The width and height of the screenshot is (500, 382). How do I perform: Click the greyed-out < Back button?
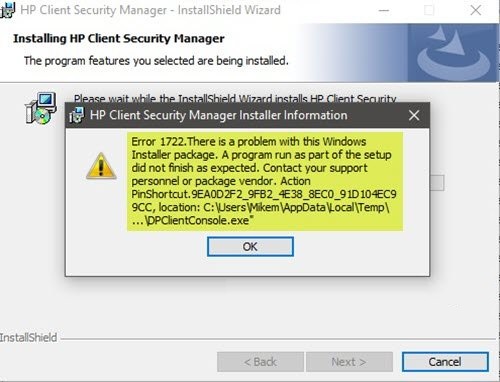click(x=260, y=362)
